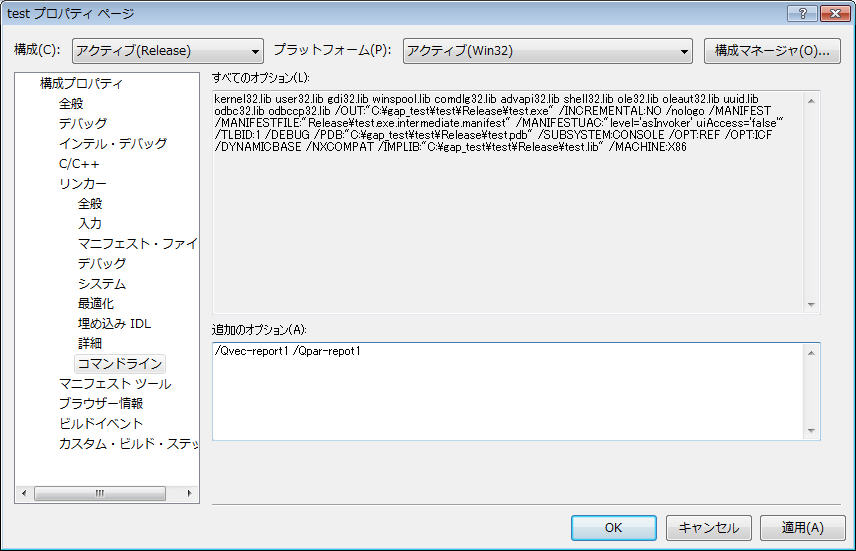The image size is (856, 551).
Task: Click up arrow of 追加のオプション scrollbar
Action: [811, 353]
